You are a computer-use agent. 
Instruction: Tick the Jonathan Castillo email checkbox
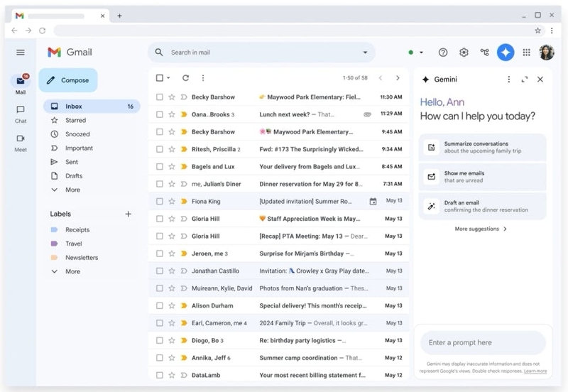pyautogui.click(x=159, y=271)
